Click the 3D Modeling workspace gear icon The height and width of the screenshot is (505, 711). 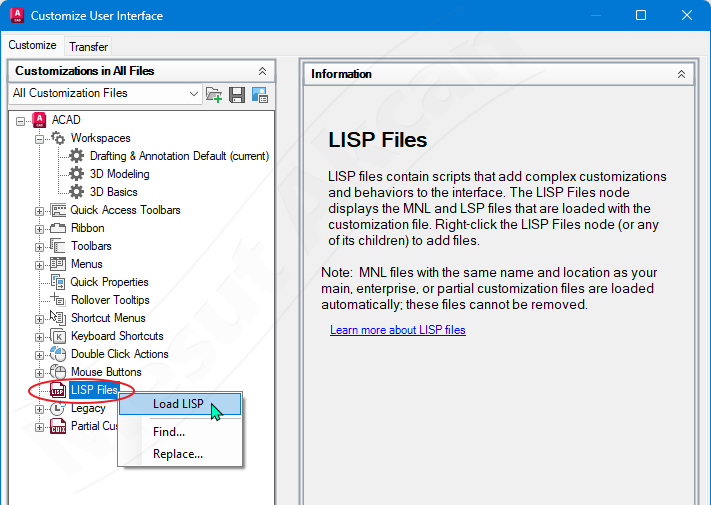click(76, 174)
